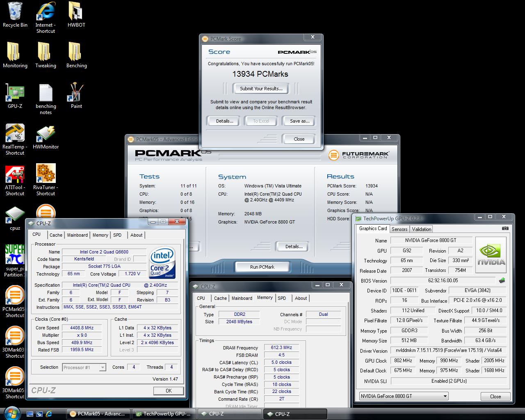Select the RealTemp Shortcut icon
Image resolution: width=525 pixels, height=420 pixels.
(15, 139)
